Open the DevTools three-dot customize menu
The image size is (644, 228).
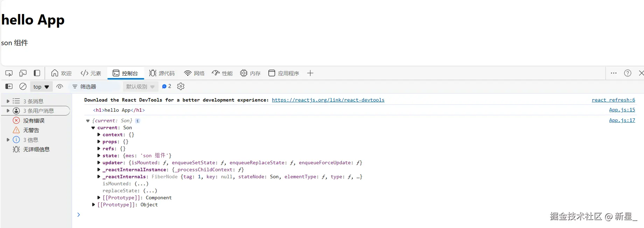[x=614, y=73]
